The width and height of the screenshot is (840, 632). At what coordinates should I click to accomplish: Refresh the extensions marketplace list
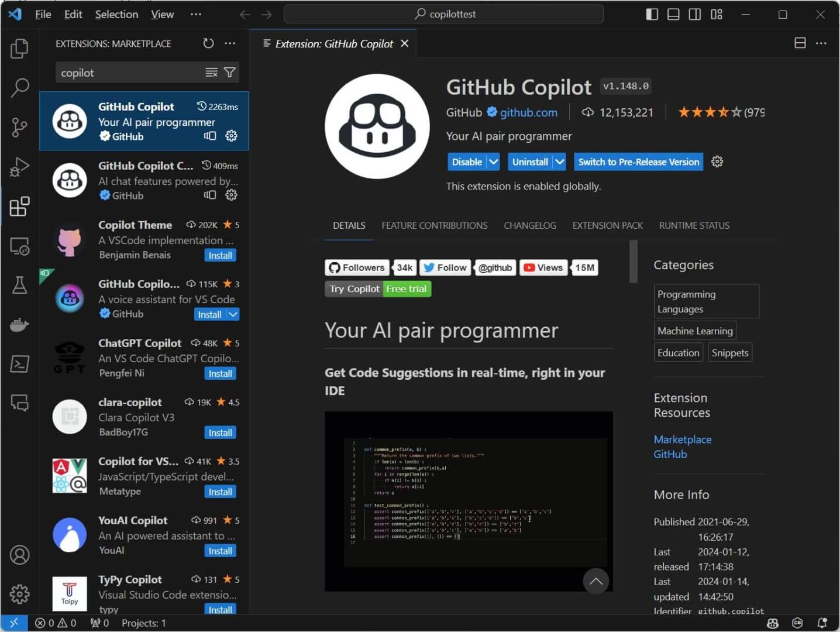208,43
